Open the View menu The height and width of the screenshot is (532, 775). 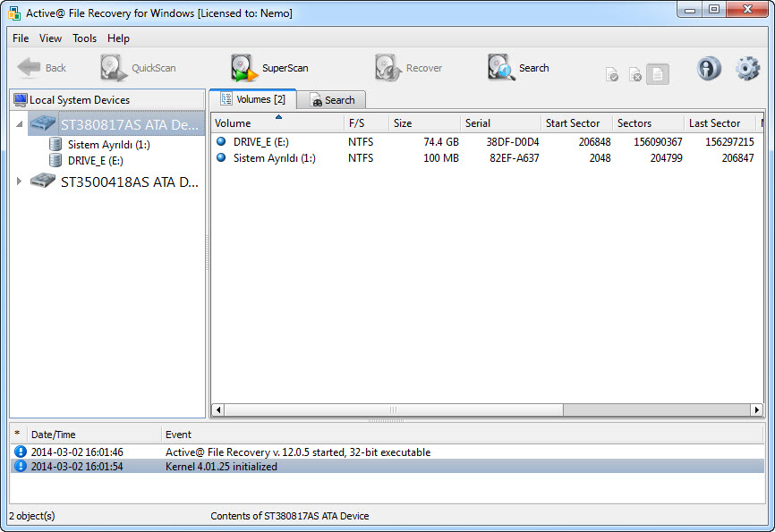click(50, 38)
